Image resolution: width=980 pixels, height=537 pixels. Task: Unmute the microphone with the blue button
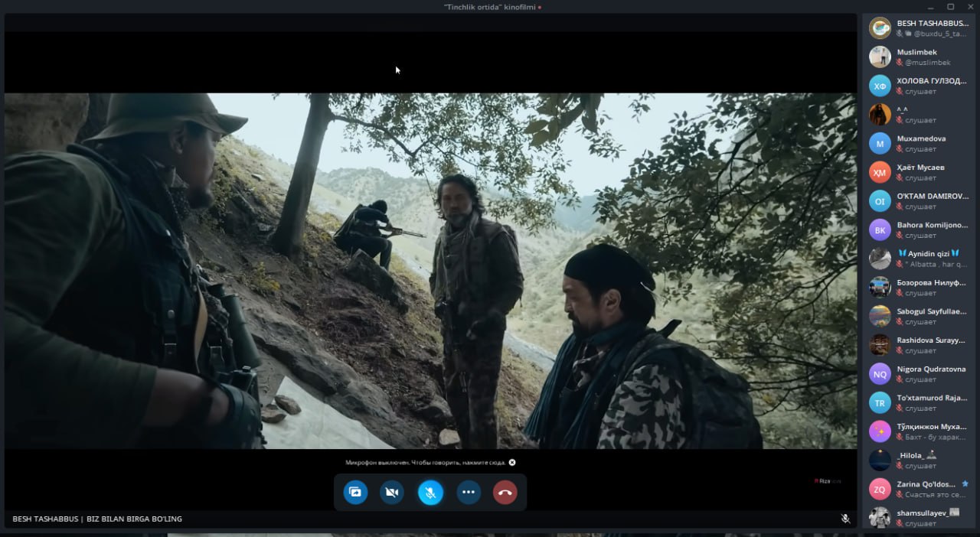(430, 493)
